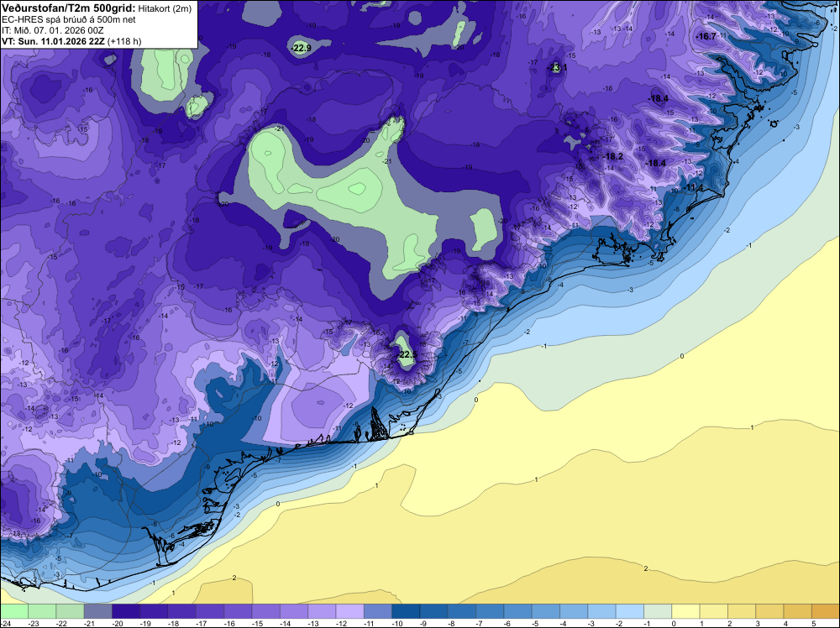Click the bold -22.9 minimum label
840x628 pixels.
point(302,48)
